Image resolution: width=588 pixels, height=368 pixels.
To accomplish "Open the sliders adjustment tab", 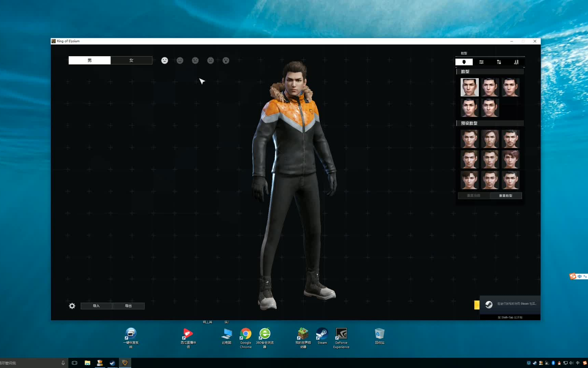I will pos(481,62).
